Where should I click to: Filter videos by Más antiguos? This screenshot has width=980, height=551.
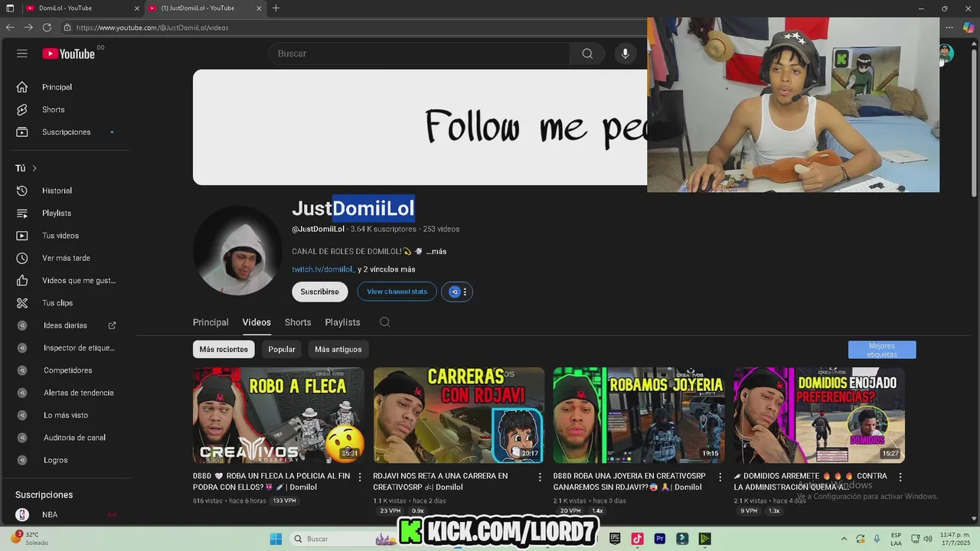coord(338,349)
